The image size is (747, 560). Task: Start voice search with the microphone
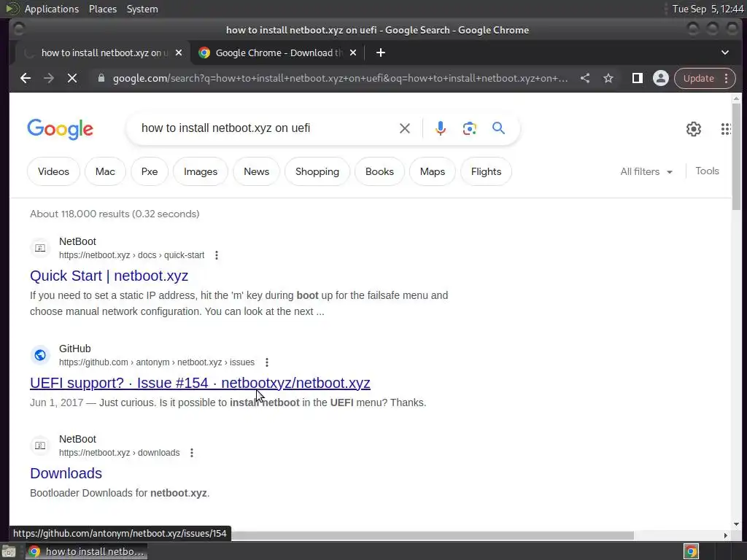point(441,128)
